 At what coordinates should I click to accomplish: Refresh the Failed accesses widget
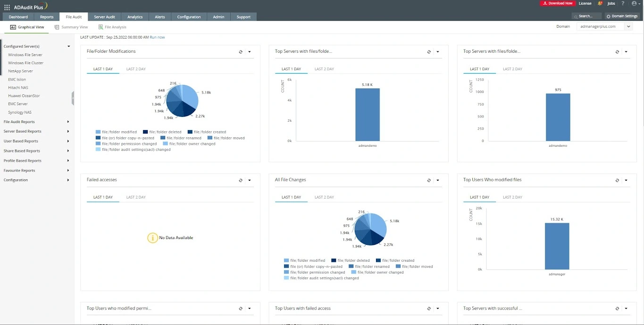click(x=241, y=180)
